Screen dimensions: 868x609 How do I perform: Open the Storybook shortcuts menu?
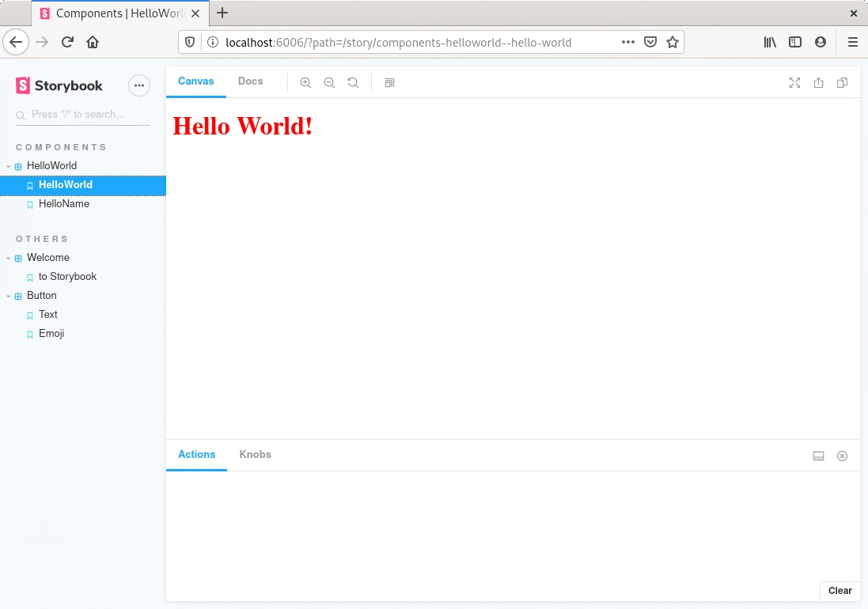click(138, 85)
